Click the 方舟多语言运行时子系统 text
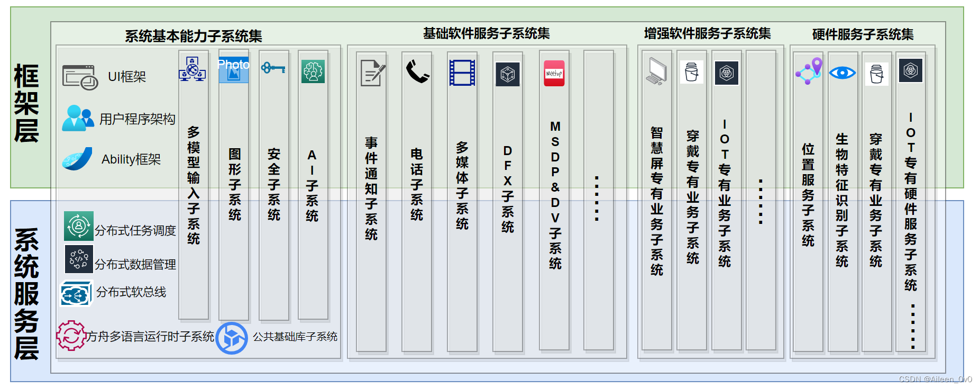 (x=151, y=336)
